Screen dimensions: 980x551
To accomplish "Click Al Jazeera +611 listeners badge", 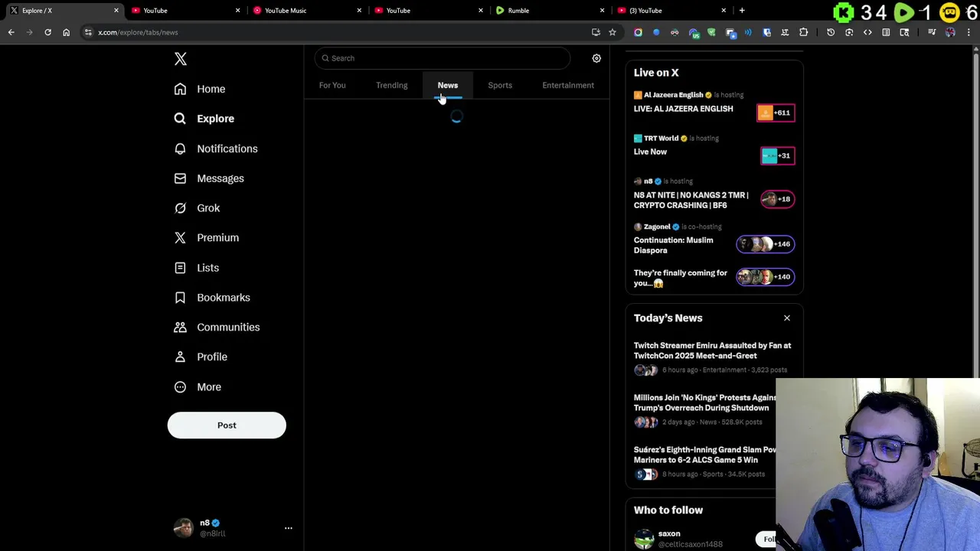I will point(776,112).
